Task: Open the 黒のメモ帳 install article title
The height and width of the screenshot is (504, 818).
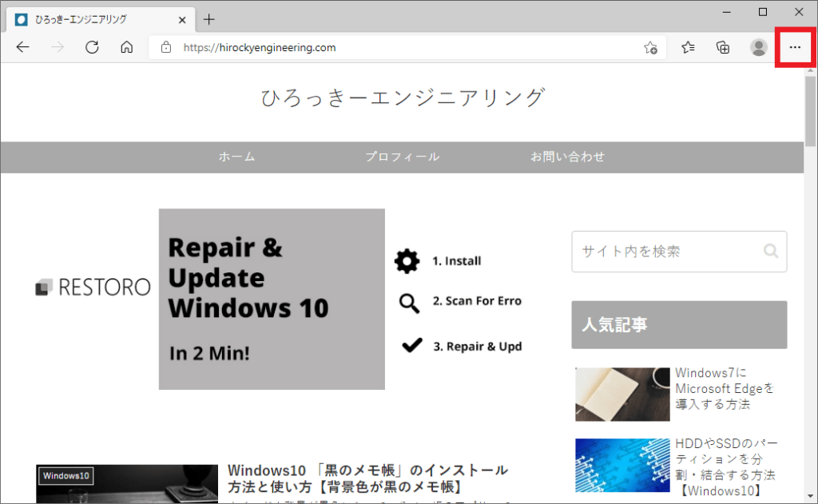Action: click(367, 478)
